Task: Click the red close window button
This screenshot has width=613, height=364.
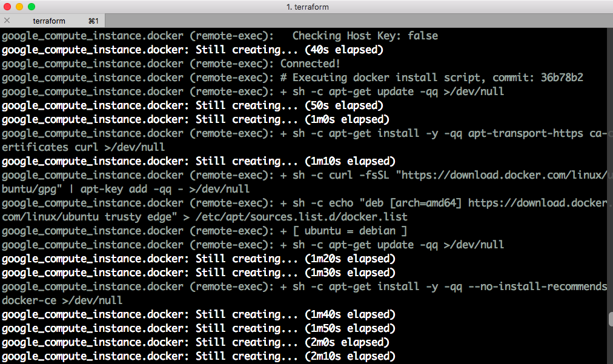Action: coord(7,7)
